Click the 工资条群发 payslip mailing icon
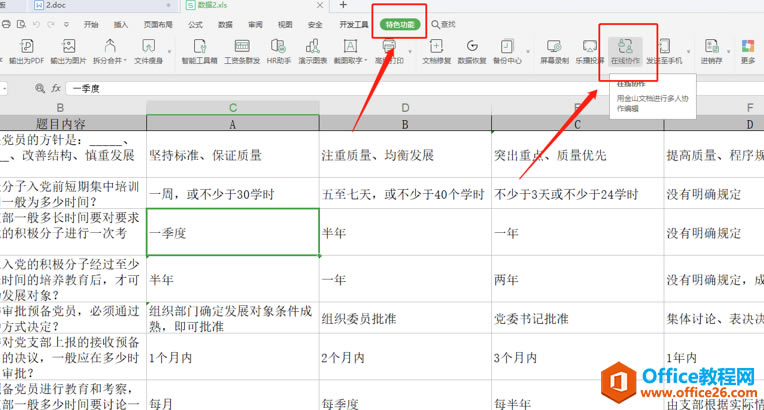The width and height of the screenshot is (764, 410). pyautogui.click(x=242, y=47)
